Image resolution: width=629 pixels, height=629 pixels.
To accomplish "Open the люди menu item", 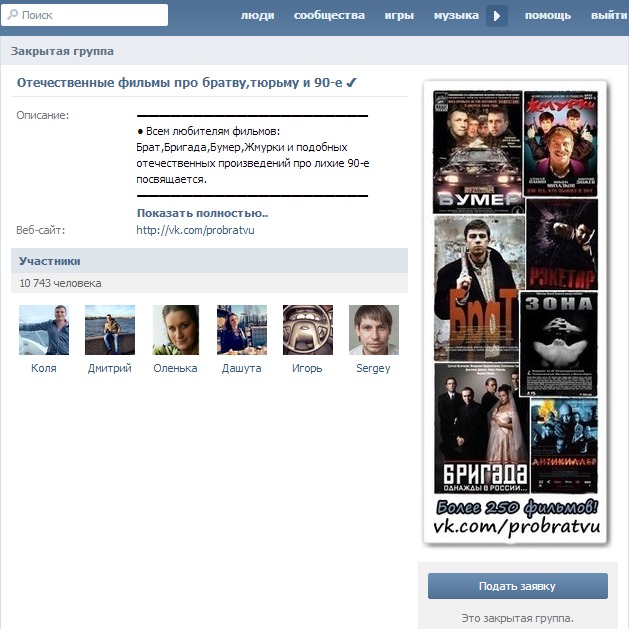I will [x=258, y=15].
